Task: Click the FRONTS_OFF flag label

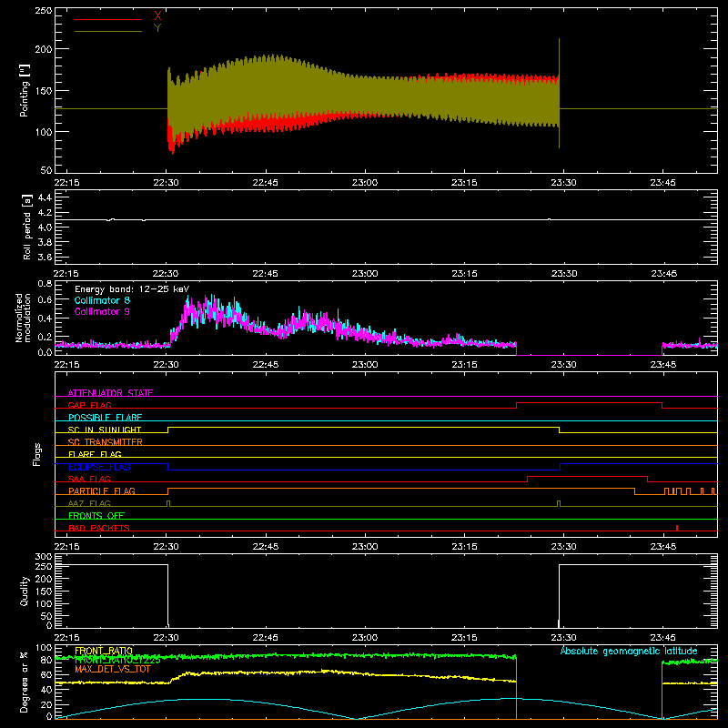Action: tap(96, 515)
